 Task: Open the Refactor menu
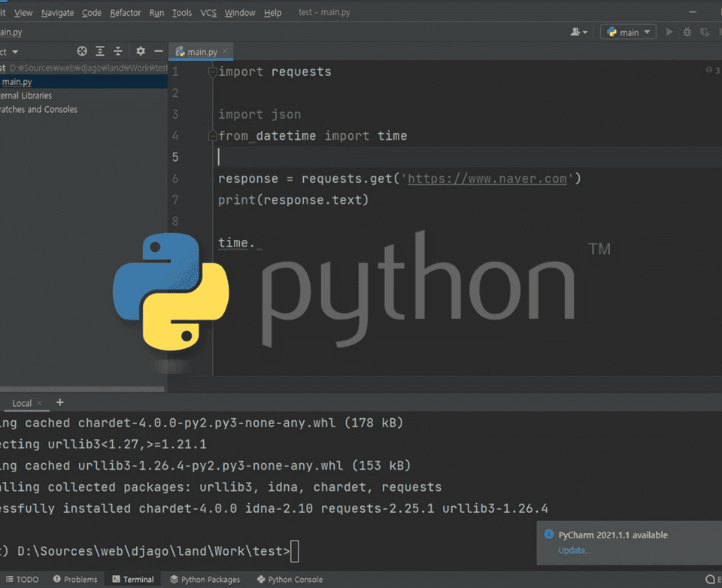[x=126, y=13]
